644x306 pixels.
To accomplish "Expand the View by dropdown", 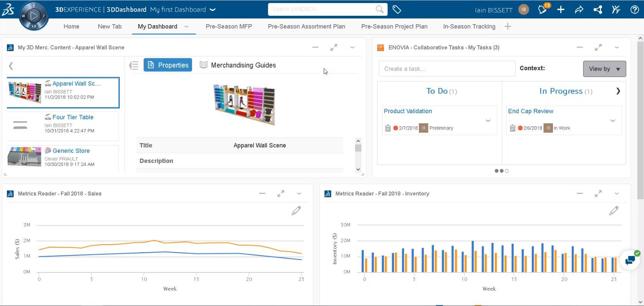I will (604, 69).
